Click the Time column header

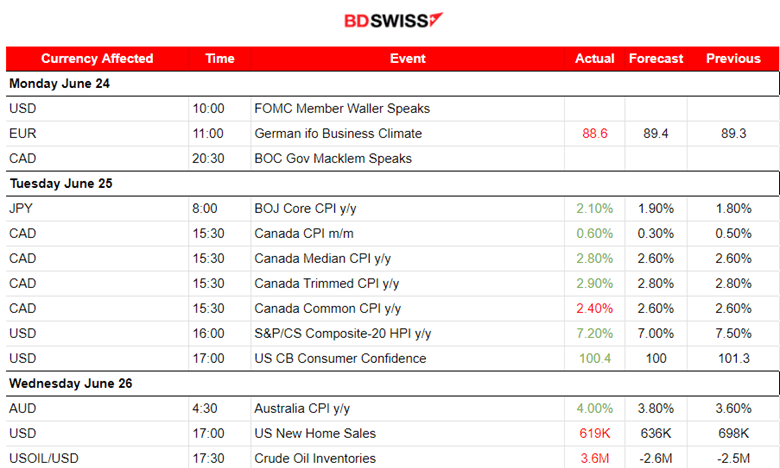pyautogui.click(x=219, y=59)
